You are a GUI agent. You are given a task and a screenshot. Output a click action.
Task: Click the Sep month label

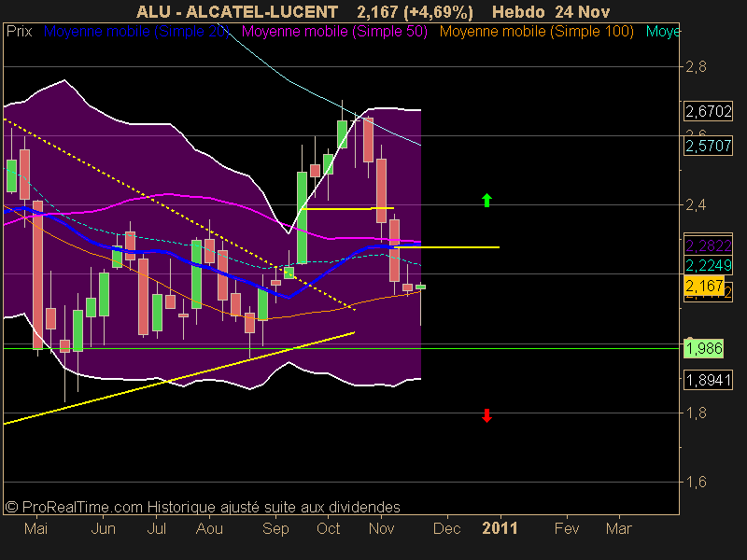click(275, 528)
